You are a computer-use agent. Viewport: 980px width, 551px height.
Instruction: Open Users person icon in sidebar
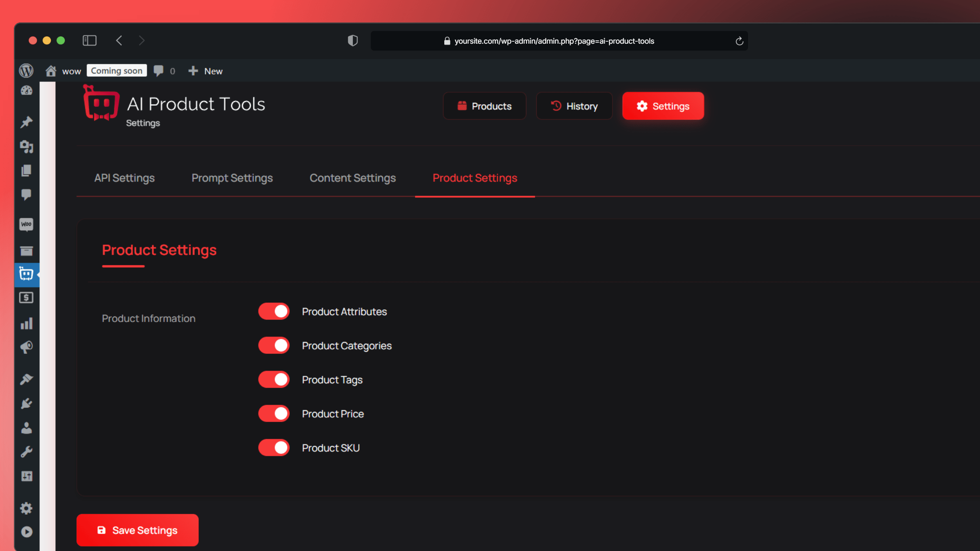(27, 427)
